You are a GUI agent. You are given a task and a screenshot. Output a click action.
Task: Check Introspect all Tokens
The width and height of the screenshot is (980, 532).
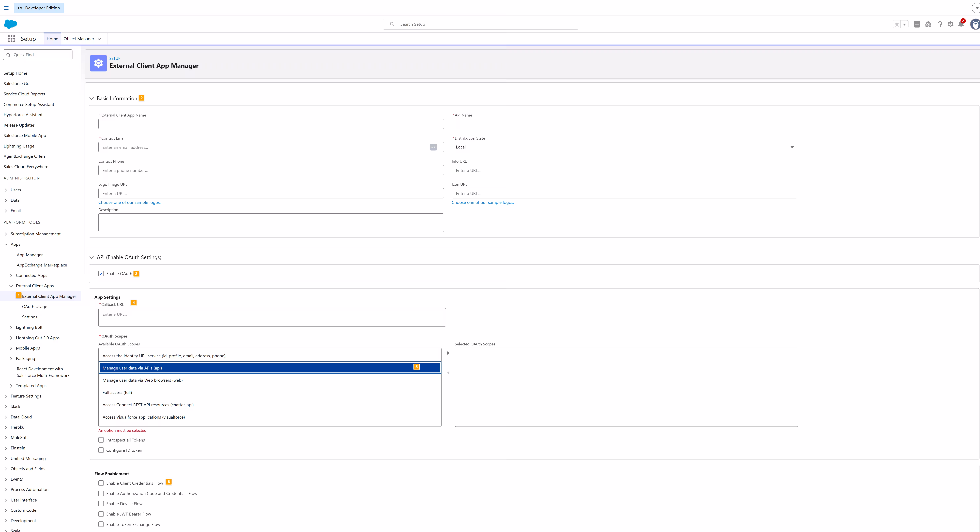click(x=101, y=440)
